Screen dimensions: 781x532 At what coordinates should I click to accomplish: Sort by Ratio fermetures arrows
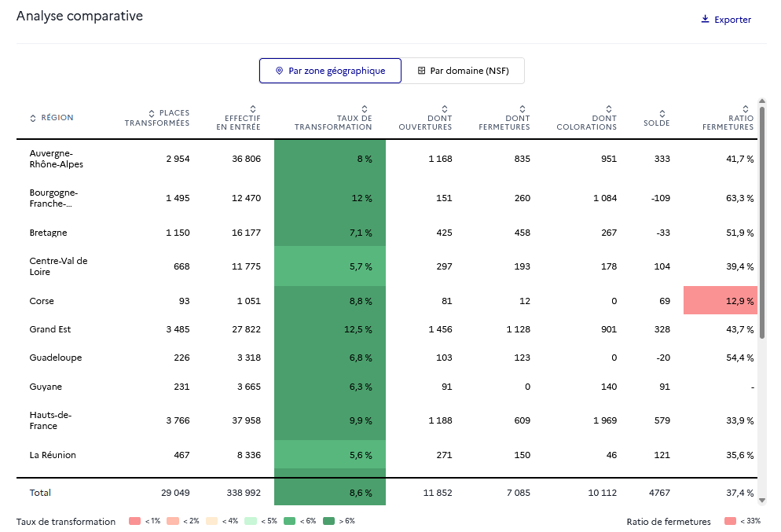coord(746,109)
